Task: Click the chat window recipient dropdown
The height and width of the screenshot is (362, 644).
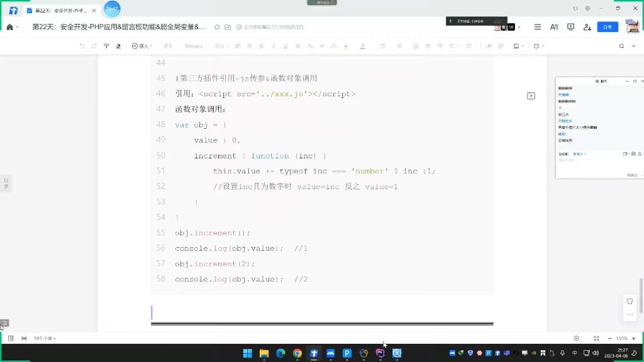Action: [x=579, y=154]
